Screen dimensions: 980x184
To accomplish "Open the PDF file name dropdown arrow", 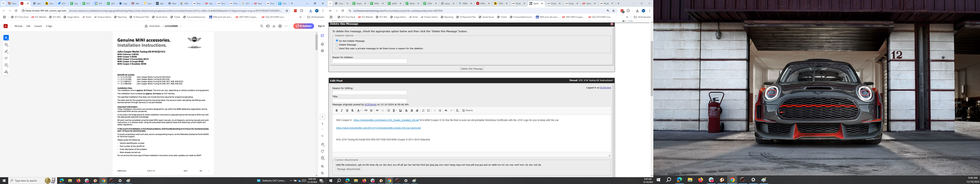I will [181, 26].
